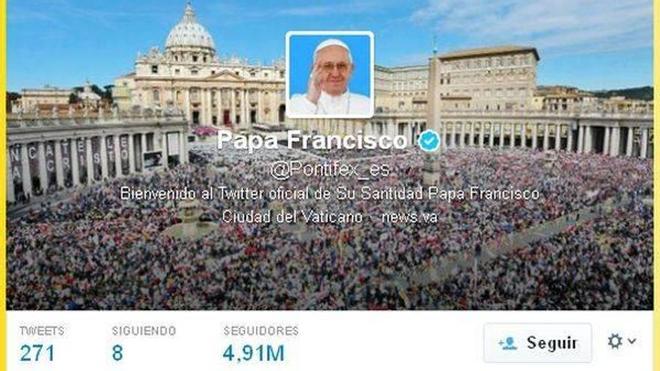660x371 pixels.
Task: Click the Ciudad del Vaticano location
Action: [292, 217]
